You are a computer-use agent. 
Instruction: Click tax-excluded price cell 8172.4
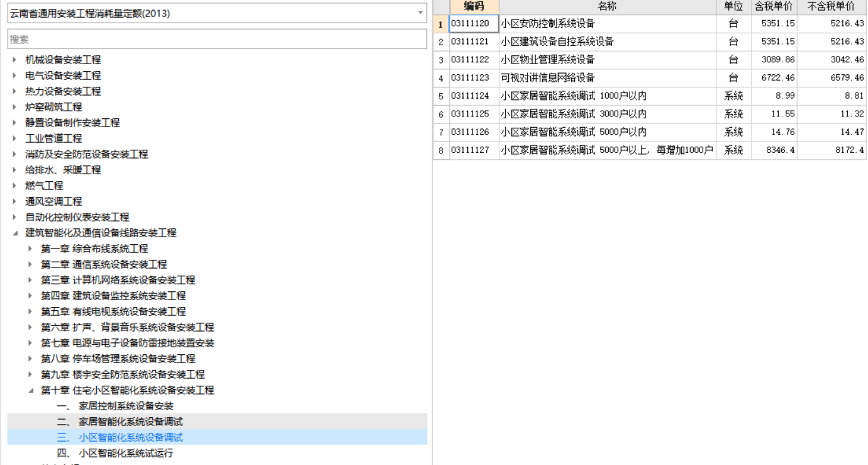[x=832, y=150]
